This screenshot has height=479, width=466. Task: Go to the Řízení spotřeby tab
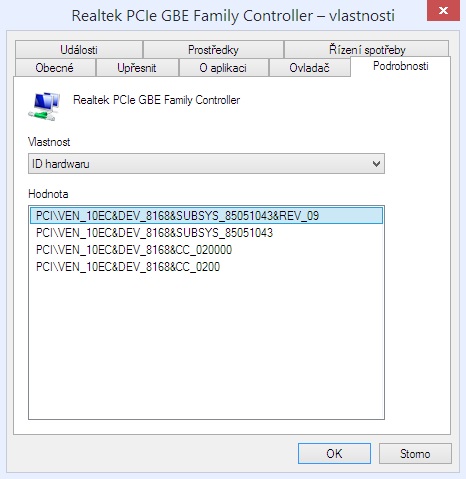click(x=367, y=50)
